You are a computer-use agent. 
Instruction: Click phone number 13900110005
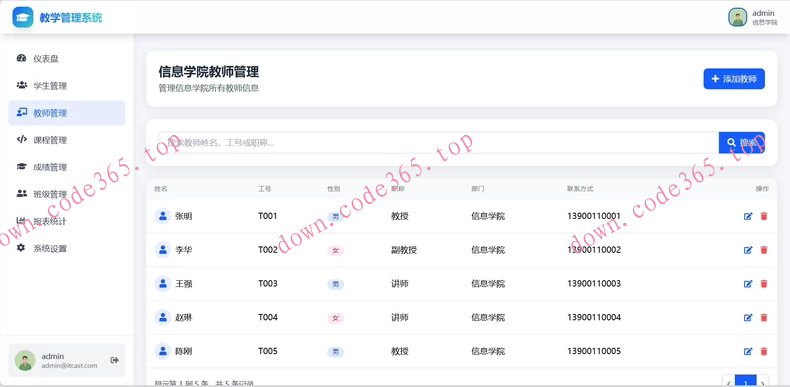[594, 351]
